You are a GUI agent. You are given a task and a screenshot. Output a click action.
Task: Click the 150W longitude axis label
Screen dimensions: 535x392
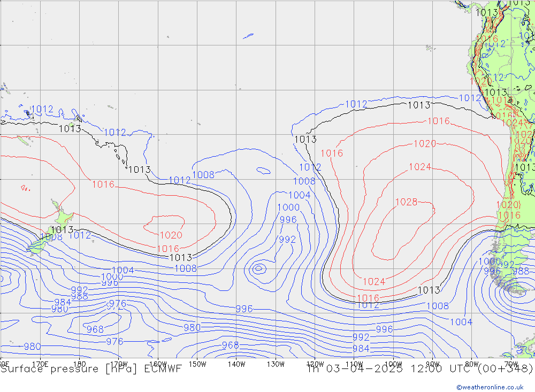tap(197, 364)
